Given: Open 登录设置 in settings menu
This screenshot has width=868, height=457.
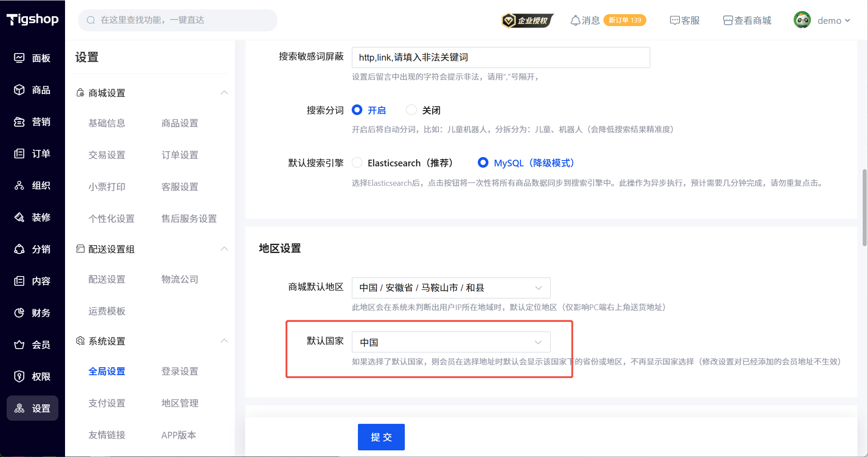Looking at the screenshot, I should click(x=180, y=371).
